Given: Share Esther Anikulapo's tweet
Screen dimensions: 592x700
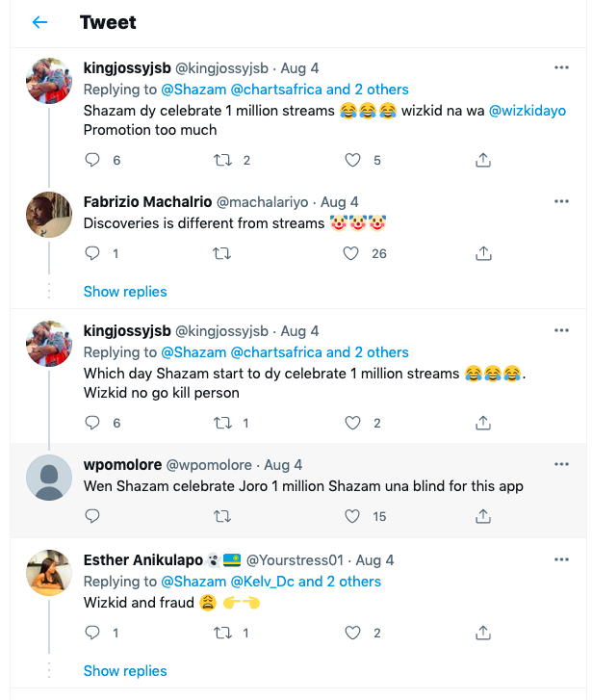Looking at the screenshot, I should point(483,633).
